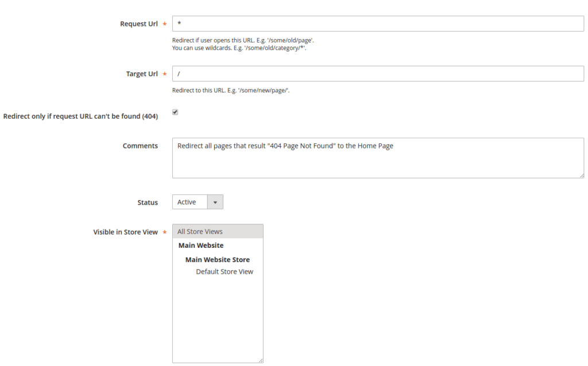Select Main Website Store in list
588x366 pixels.
coord(217,260)
